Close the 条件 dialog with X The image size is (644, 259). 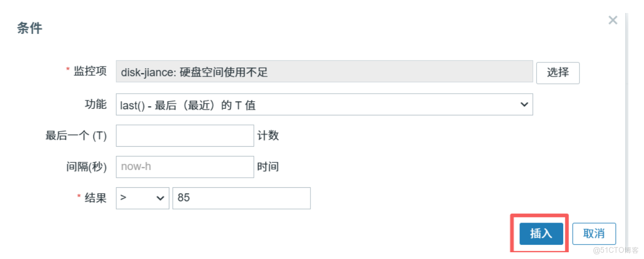[x=613, y=20]
